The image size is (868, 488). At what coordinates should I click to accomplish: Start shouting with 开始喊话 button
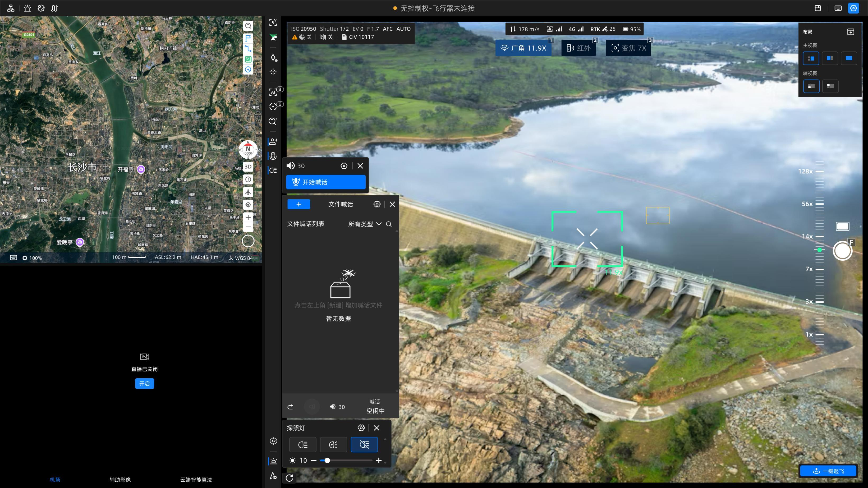325,182
